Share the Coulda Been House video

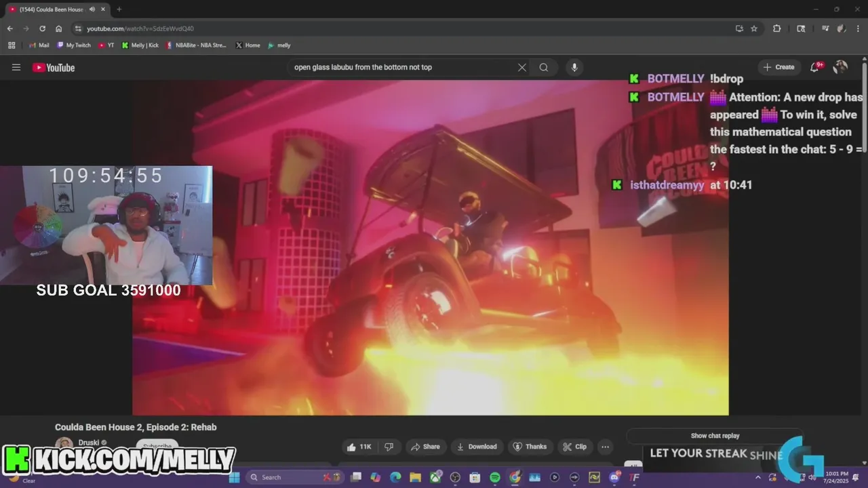[425, 447]
